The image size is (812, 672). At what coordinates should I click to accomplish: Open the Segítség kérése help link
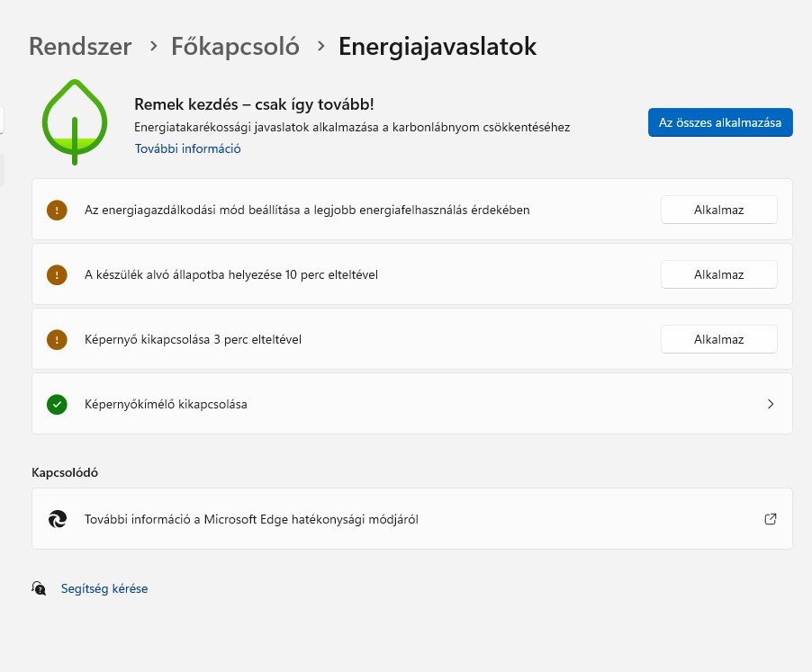(104, 588)
